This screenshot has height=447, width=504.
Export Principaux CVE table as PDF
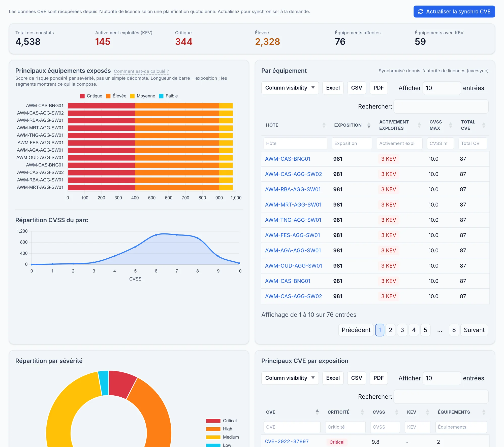[x=378, y=378]
